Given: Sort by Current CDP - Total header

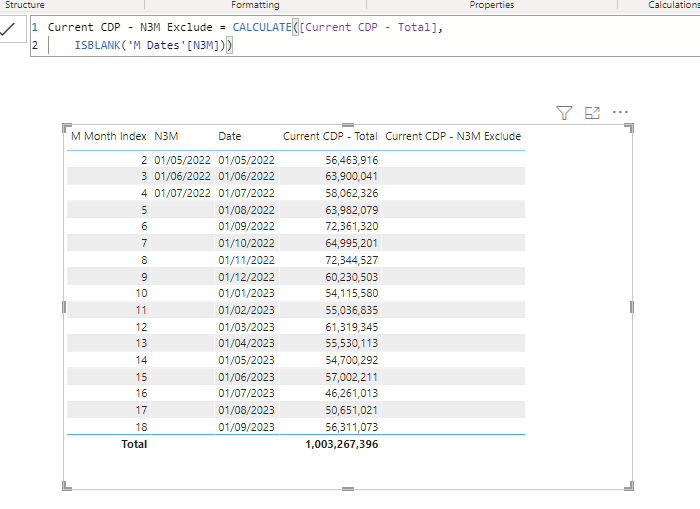Looking at the screenshot, I should pyautogui.click(x=330, y=136).
